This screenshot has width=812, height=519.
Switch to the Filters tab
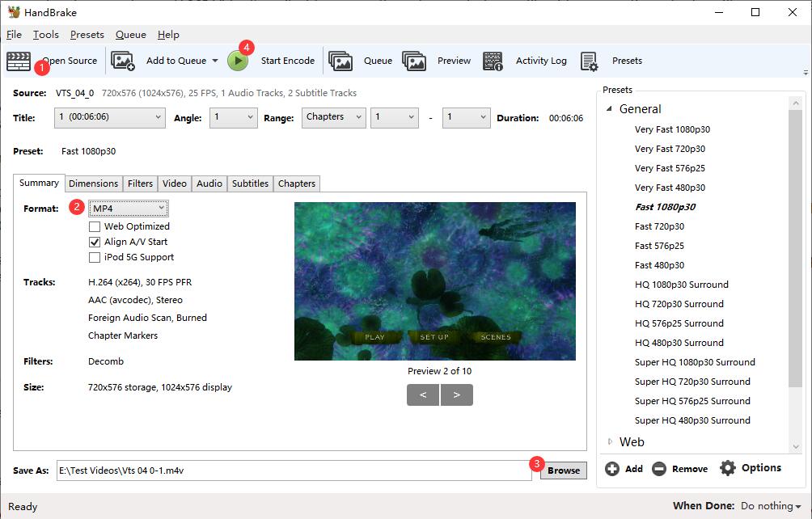click(x=141, y=184)
